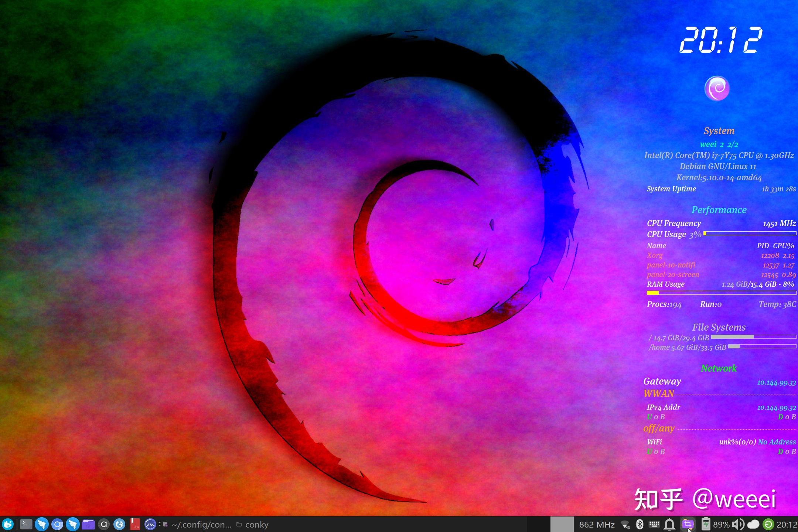Open the purple home folder file manager
Viewport: 798px width, 532px height.
[x=88, y=524]
